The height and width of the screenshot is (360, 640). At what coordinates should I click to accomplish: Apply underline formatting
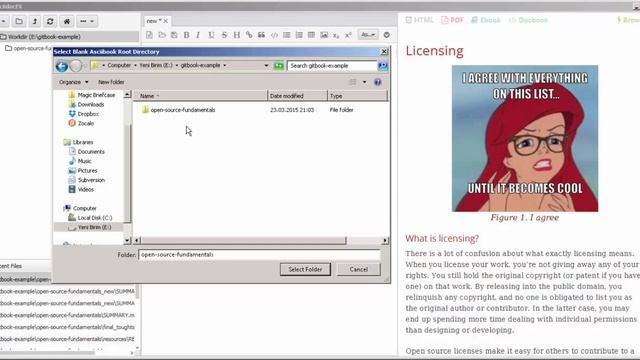tap(211, 35)
